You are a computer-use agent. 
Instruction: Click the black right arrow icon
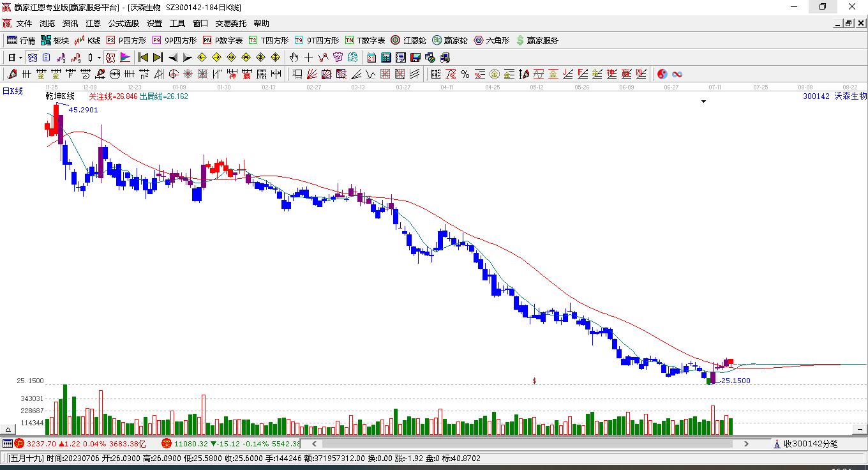187,57
